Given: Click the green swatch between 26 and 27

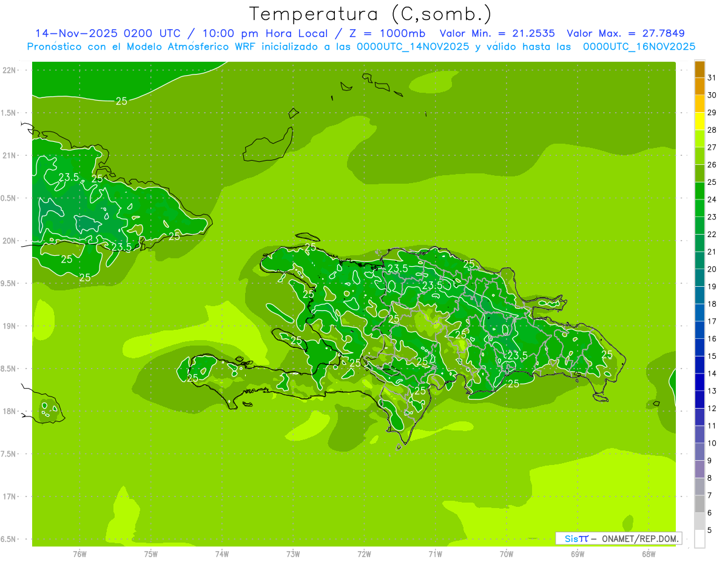Looking at the screenshot, I should click(699, 156).
